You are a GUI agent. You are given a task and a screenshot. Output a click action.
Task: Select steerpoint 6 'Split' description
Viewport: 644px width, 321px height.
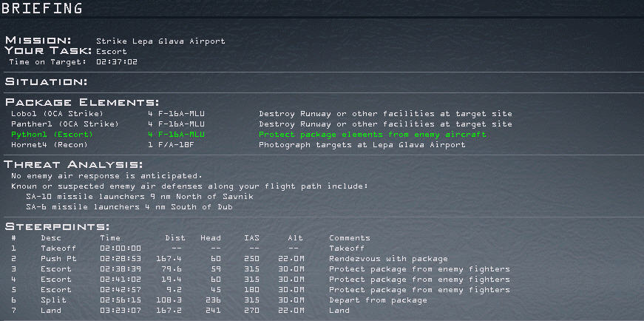(53, 300)
